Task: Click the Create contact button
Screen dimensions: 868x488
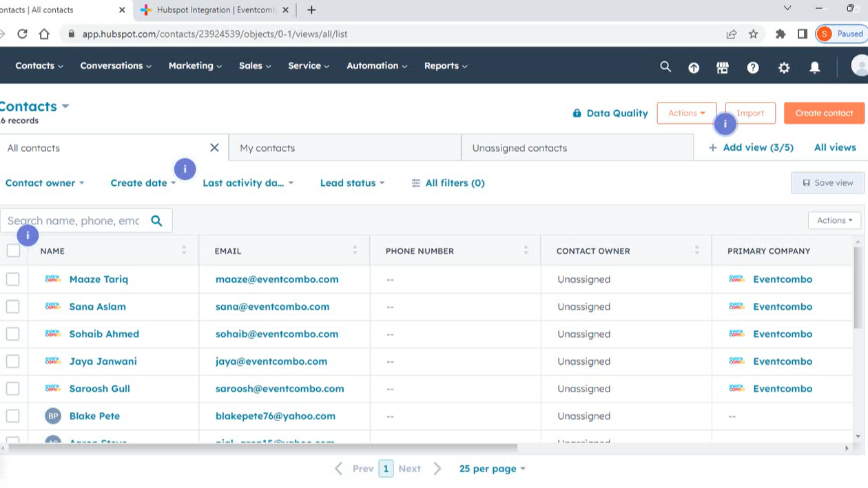Action: click(x=824, y=113)
